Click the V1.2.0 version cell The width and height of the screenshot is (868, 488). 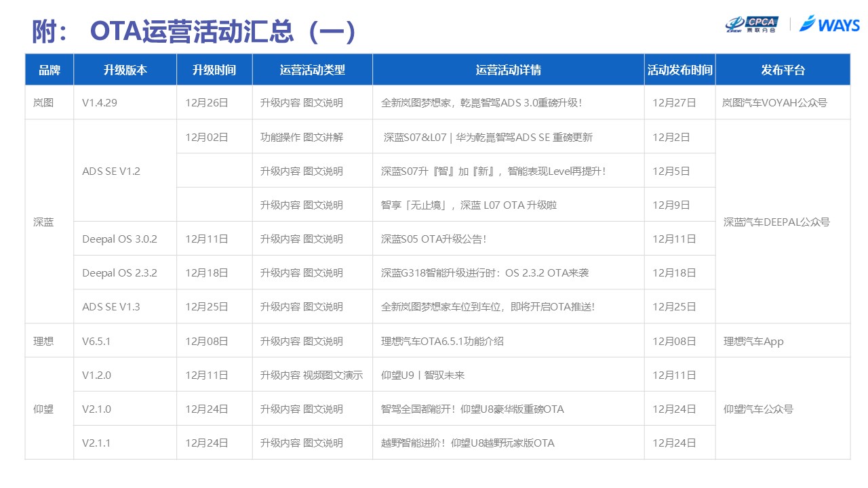125,375
